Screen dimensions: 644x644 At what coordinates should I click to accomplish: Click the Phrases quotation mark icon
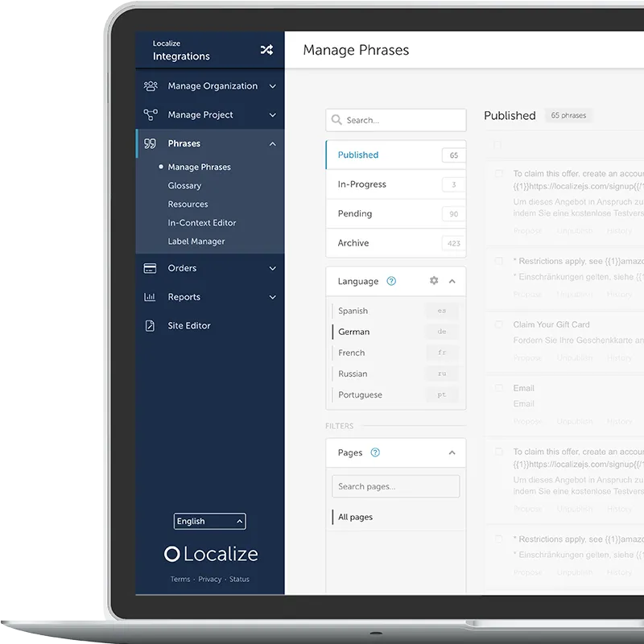pyautogui.click(x=150, y=143)
